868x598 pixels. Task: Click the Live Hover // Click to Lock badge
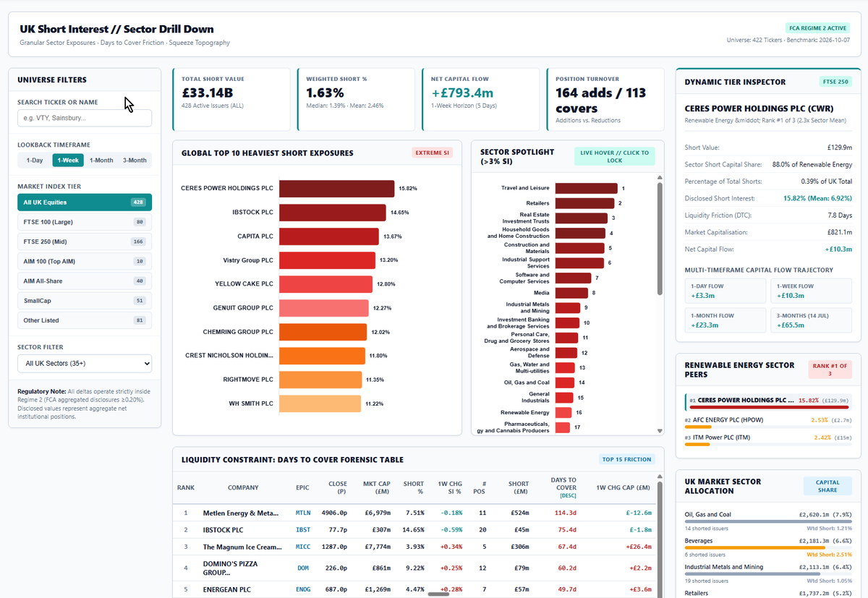(614, 156)
